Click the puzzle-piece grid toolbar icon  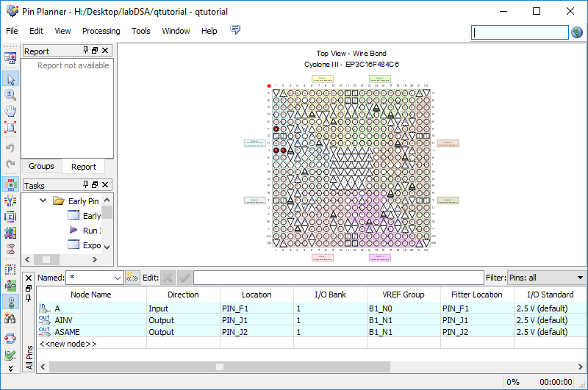(10, 233)
